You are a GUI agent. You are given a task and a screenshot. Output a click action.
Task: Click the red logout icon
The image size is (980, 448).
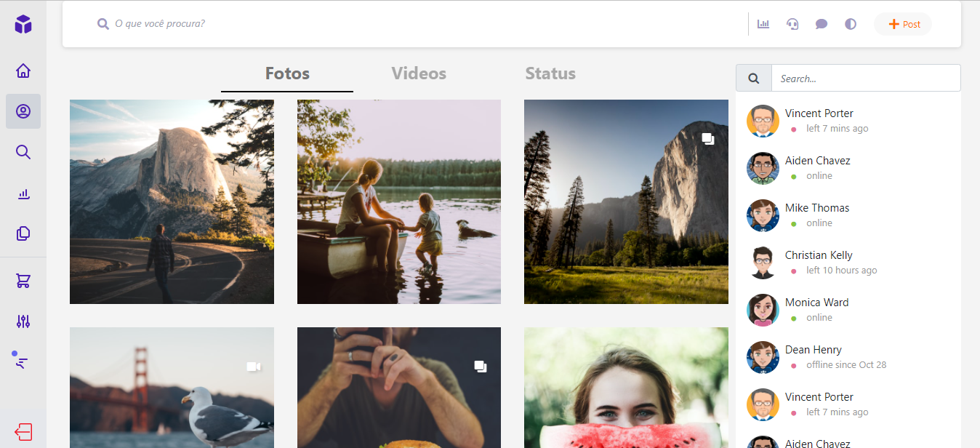click(x=23, y=431)
